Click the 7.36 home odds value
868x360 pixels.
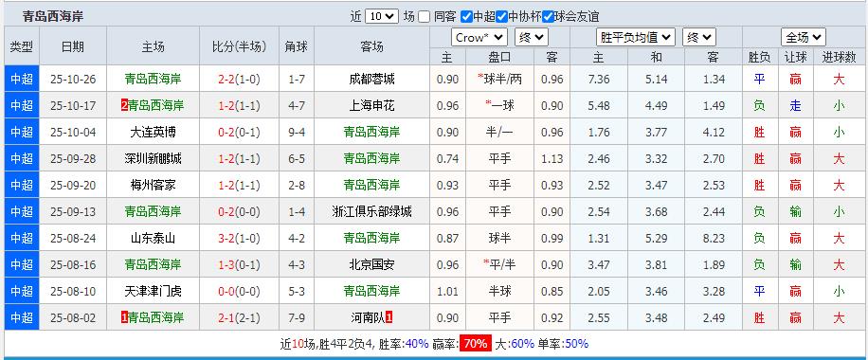coord(599,80)
